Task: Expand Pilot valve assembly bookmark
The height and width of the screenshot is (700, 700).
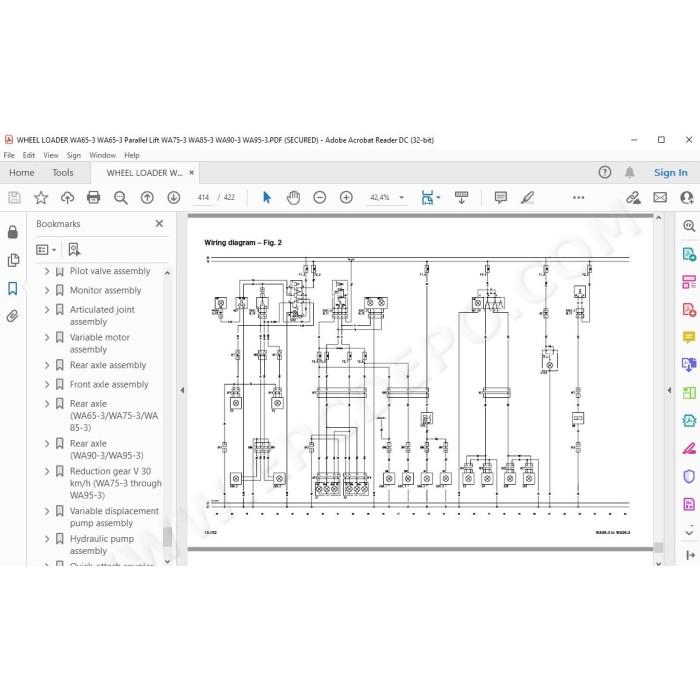Action: tap(47, 271)
